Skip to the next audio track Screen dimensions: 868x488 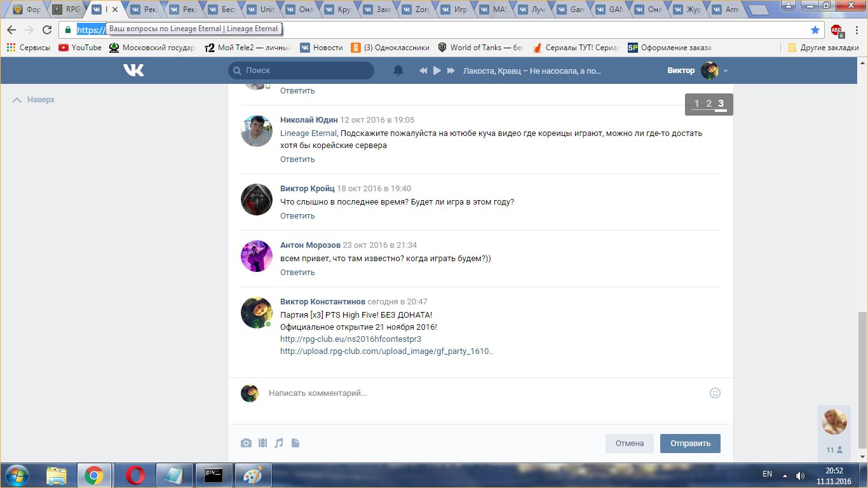tap(451, 71)
